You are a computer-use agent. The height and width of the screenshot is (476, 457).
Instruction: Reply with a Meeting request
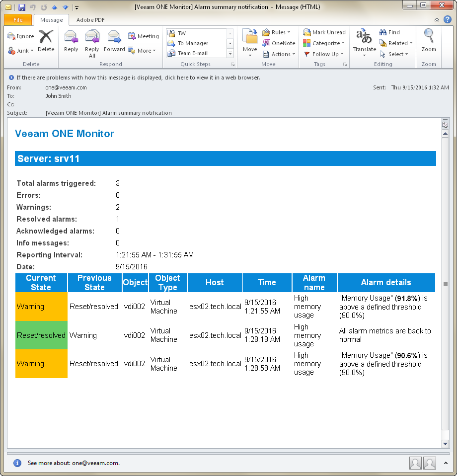(144, 36)
